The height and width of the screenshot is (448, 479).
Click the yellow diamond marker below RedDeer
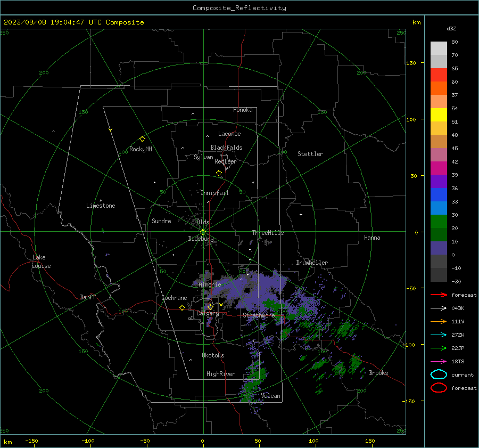click(219, 173)
